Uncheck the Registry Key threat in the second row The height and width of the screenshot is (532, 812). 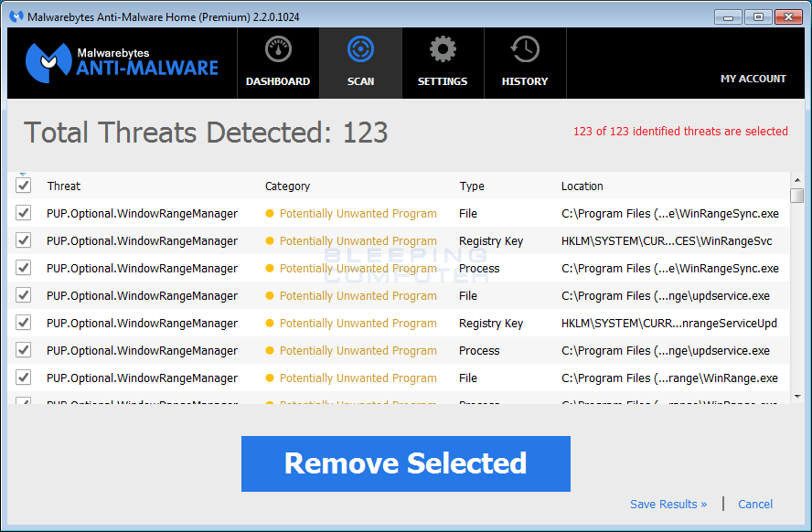coord(23,240)
